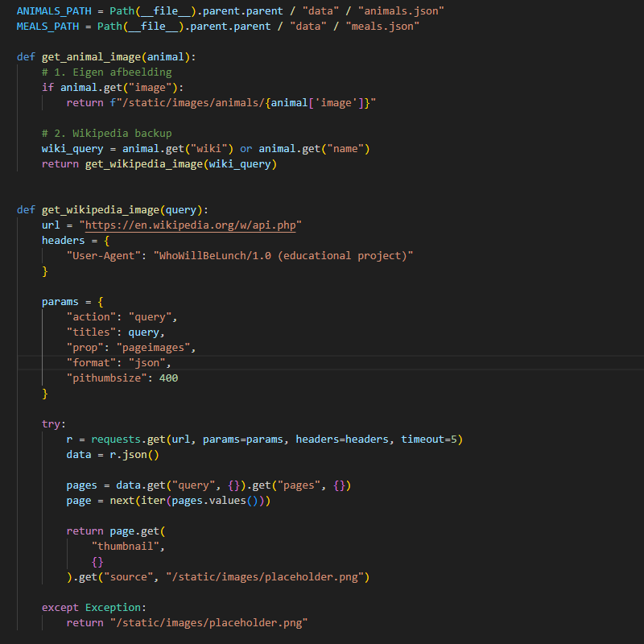Click the requests.get call
Viewport: 644px width, 644px height.
pos(128,440)
